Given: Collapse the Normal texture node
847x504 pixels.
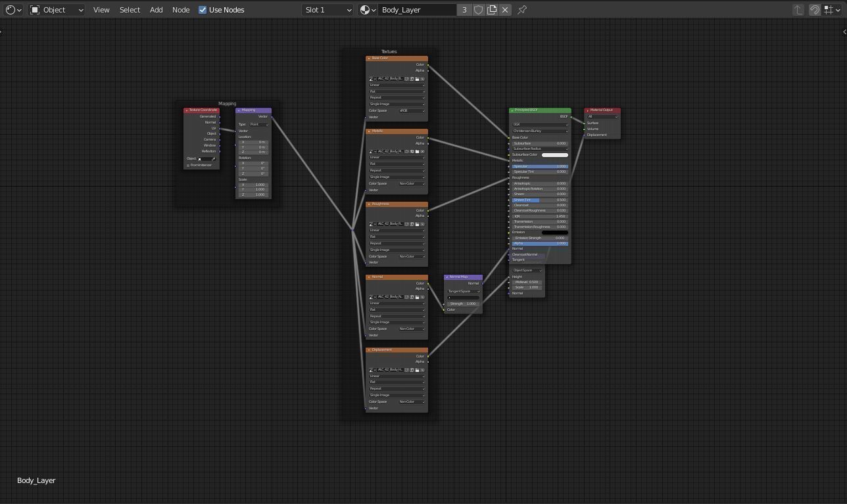Looking at the screenshot, I should point(369,277).
